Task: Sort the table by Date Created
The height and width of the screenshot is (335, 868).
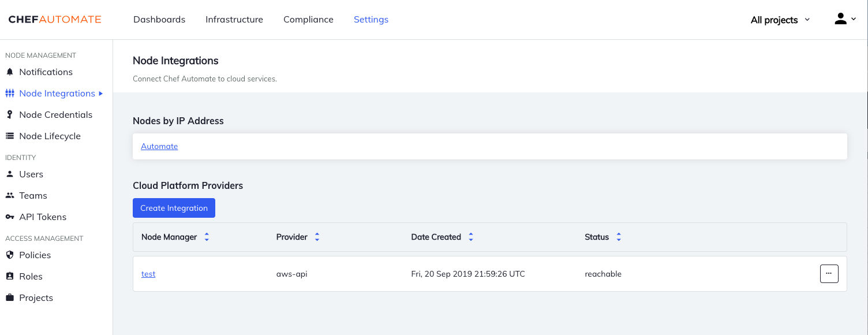Action: [x=471, y=237]
